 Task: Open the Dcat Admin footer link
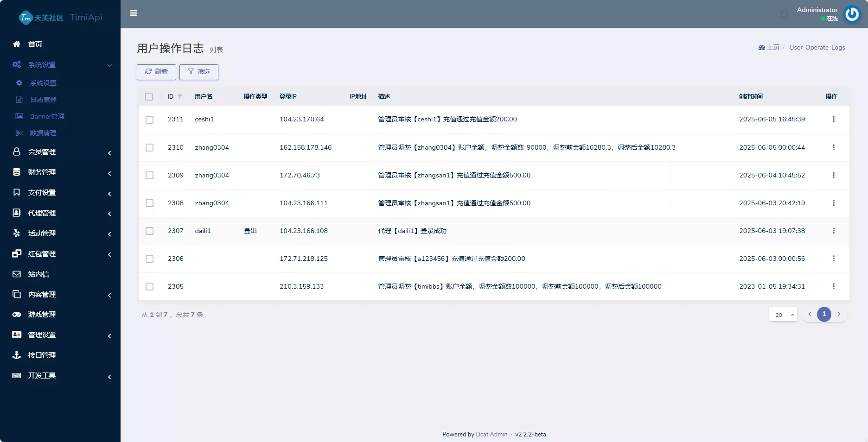coord(491,434)
